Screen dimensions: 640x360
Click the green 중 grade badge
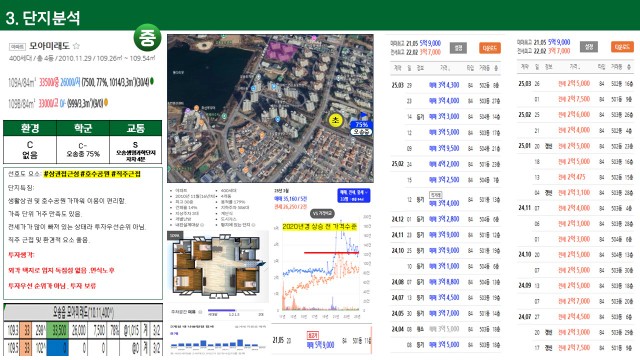click(147, 38)
